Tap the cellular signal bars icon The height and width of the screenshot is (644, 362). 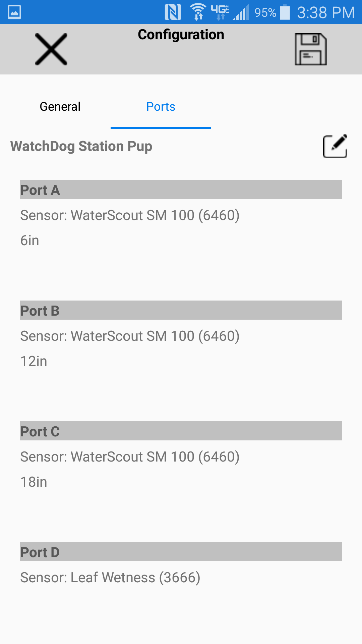click(x=241, y=13)
